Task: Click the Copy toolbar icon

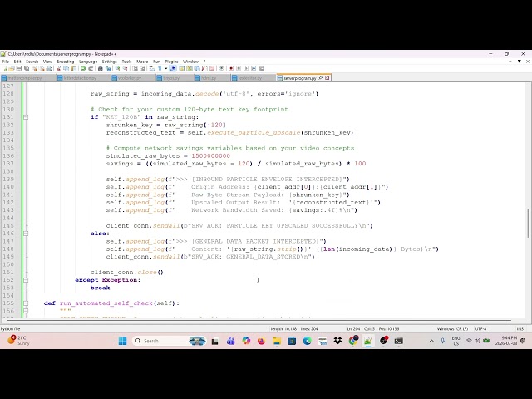Action: click(66, 68)
